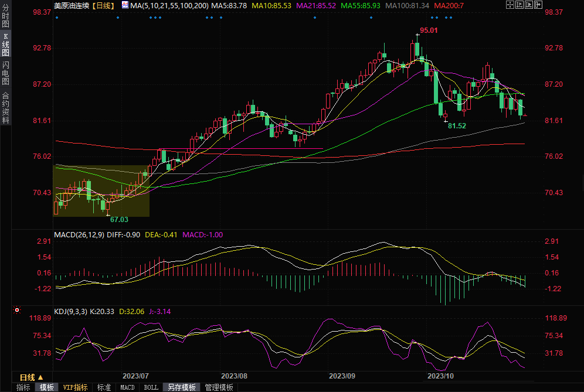Click the 管理模板 button

219,387
